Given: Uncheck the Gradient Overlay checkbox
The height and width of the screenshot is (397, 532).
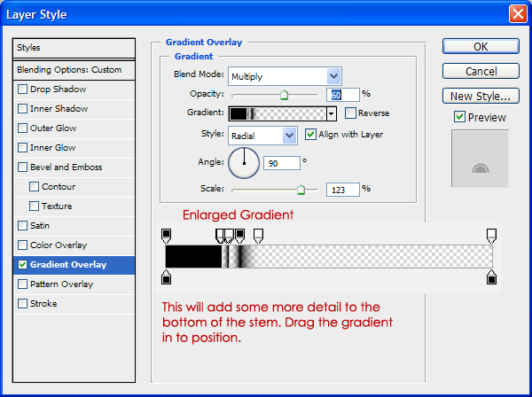Looking at the screenshot, I should 23,264.
